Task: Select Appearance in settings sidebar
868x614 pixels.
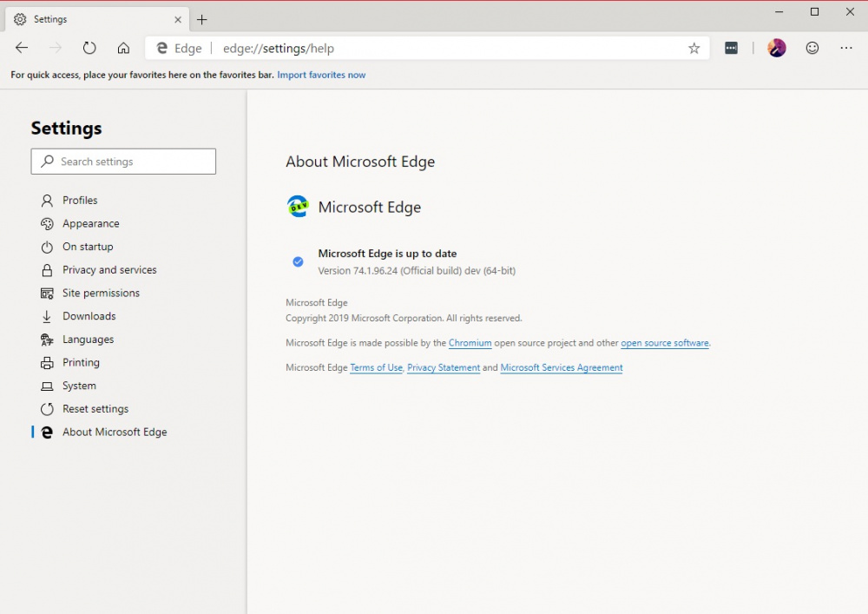Action: [90, 224]
